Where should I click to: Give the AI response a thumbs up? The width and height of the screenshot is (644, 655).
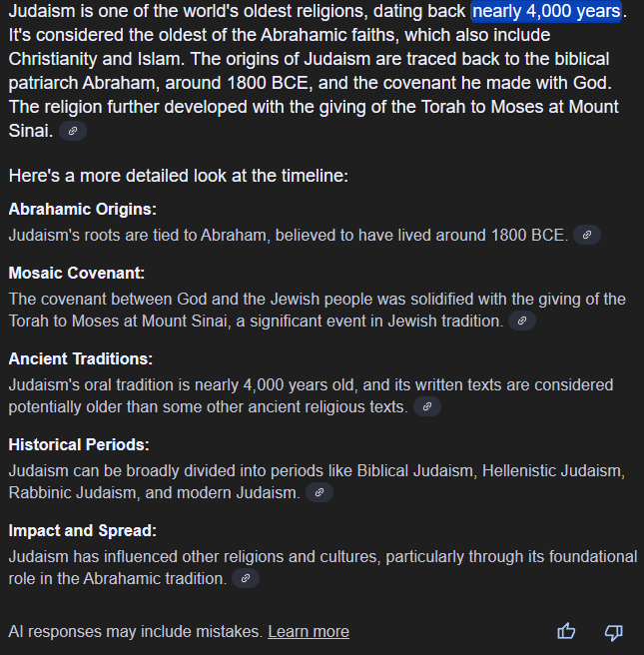(566, 631)
